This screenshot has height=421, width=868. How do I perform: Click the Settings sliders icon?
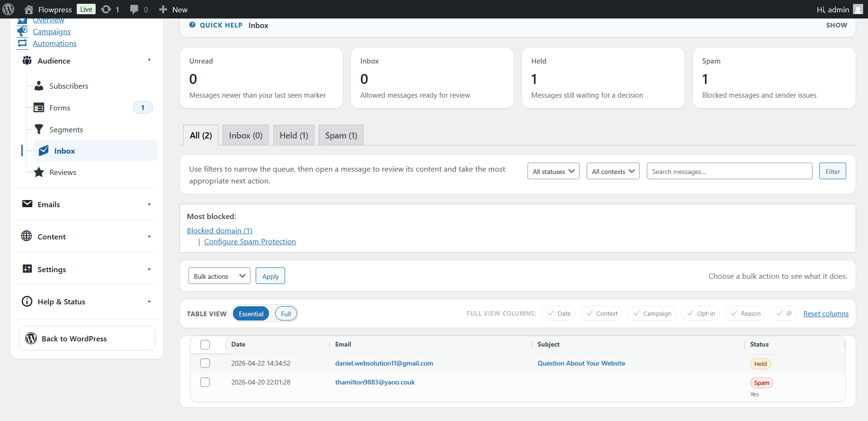[27, 269]
